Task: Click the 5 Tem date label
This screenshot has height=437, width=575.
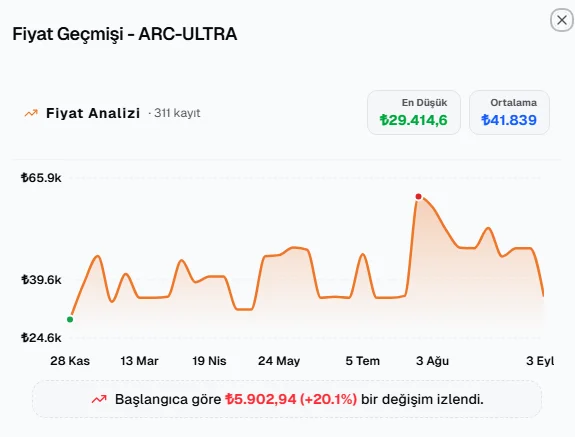Action: pos(363,361)
